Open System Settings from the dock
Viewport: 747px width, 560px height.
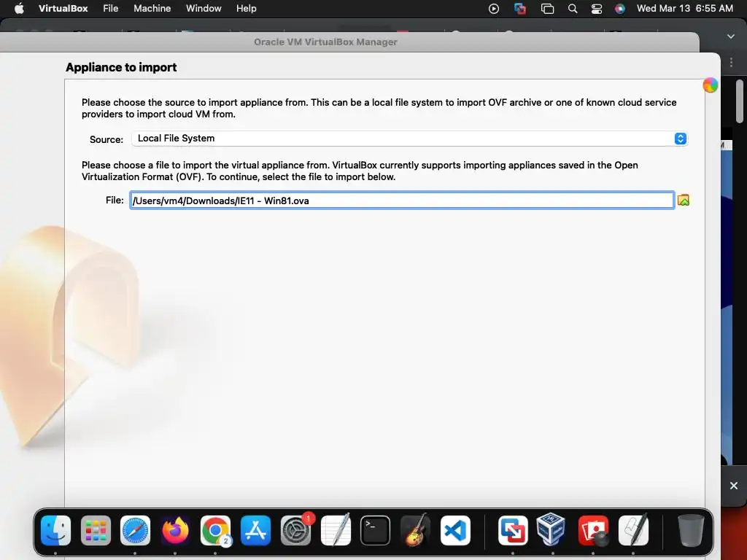click(295, 530)
